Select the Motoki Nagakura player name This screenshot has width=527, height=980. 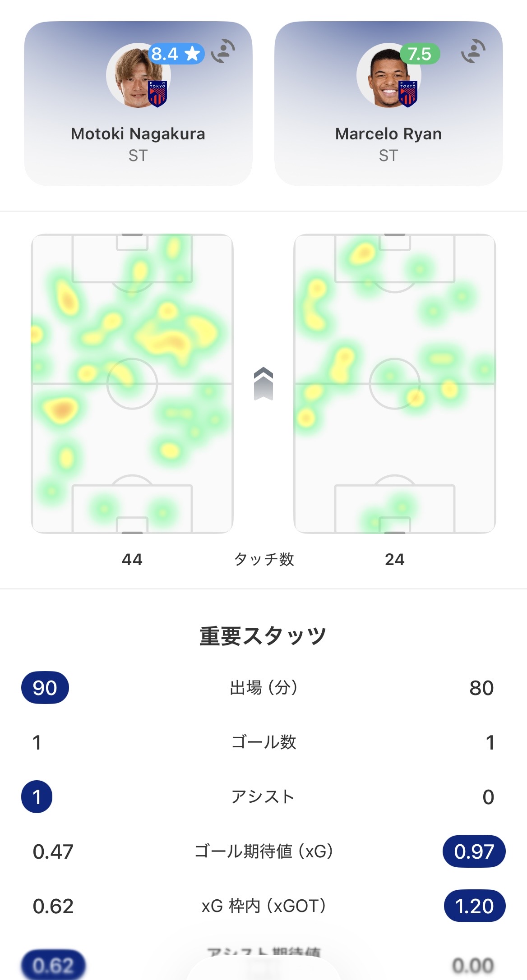[138, 134]
